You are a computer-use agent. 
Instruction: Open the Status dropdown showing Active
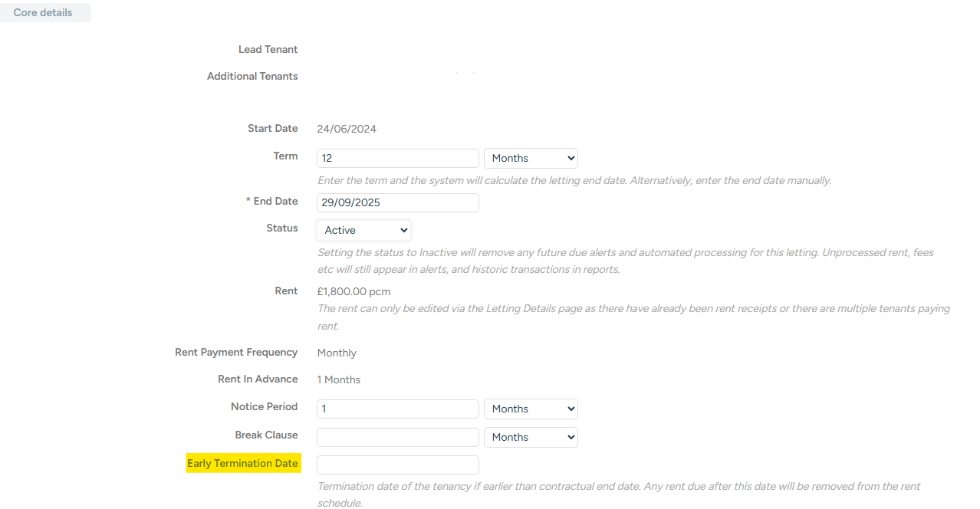click(363, 230)
